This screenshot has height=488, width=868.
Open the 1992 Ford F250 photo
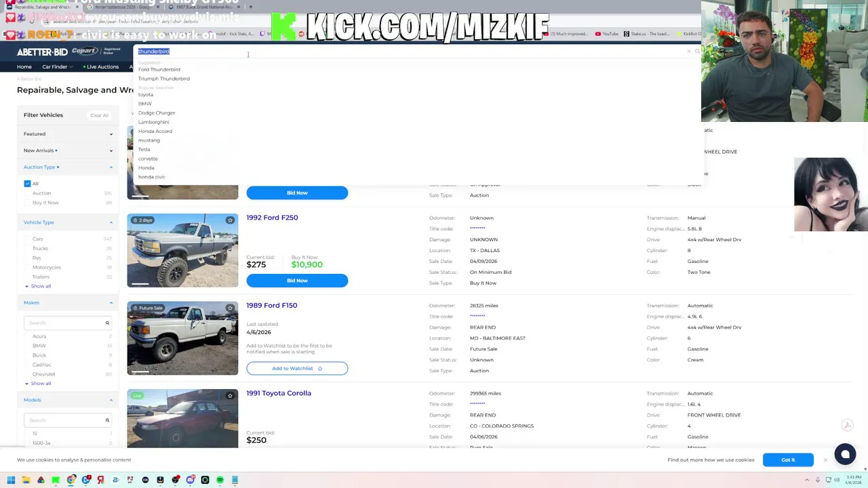182,250
